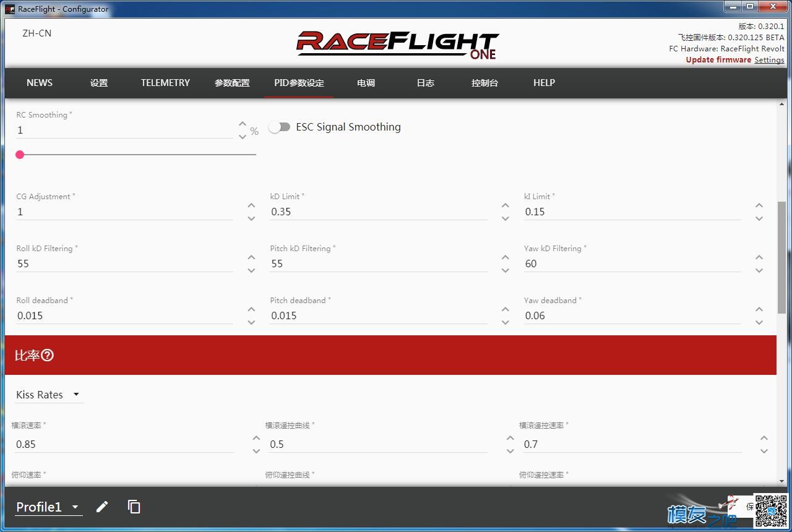Click the RC Smoothing slider handle
Image resolution: width=792 pixels, height=532 pixels.
pyautogui.click(x=20, y=155)
